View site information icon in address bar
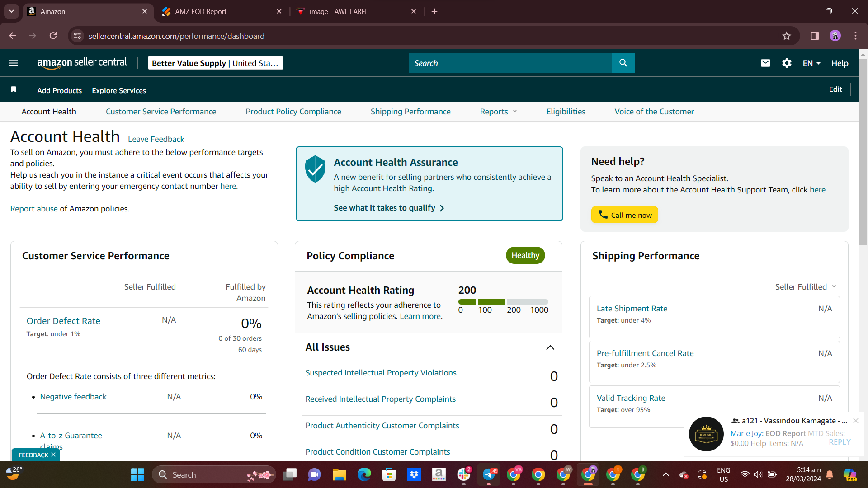 (x=78, y=36)
